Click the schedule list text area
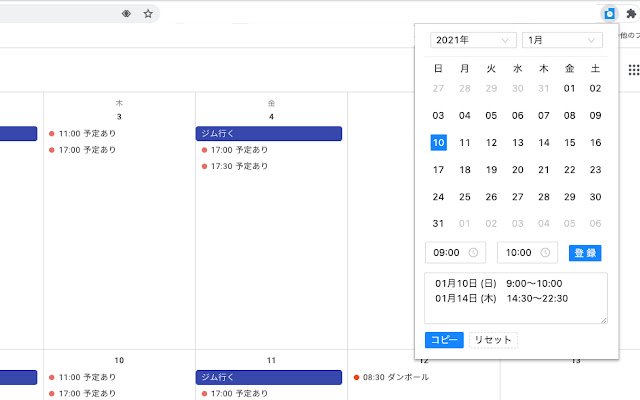The height and width of the screenshot is (400, 640). (516, 298)
